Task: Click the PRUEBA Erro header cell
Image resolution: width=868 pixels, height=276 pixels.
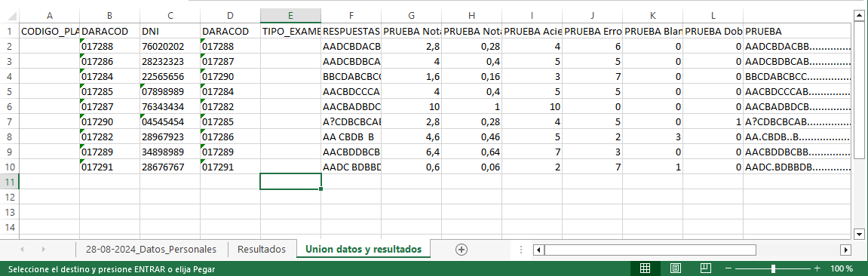Action: 592,32
